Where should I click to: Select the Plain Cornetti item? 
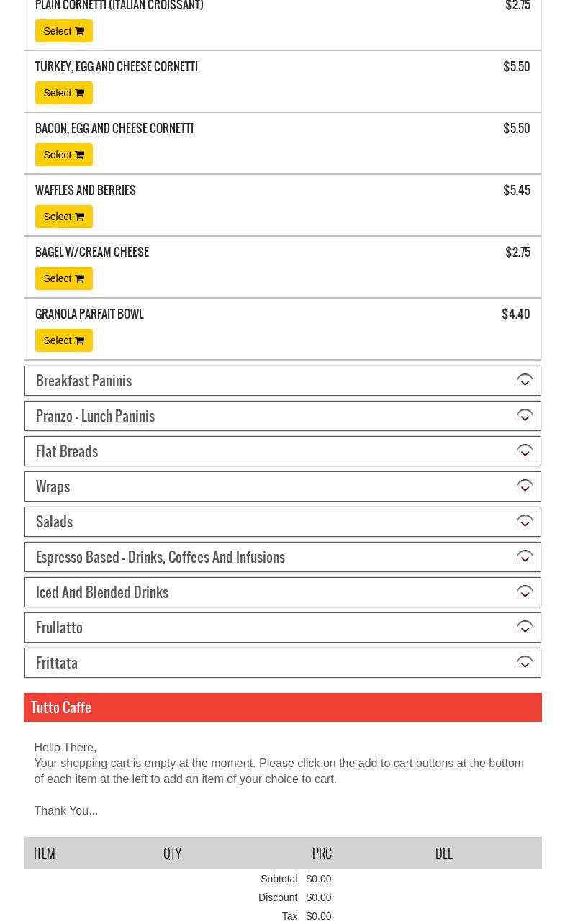coord(63,31)
